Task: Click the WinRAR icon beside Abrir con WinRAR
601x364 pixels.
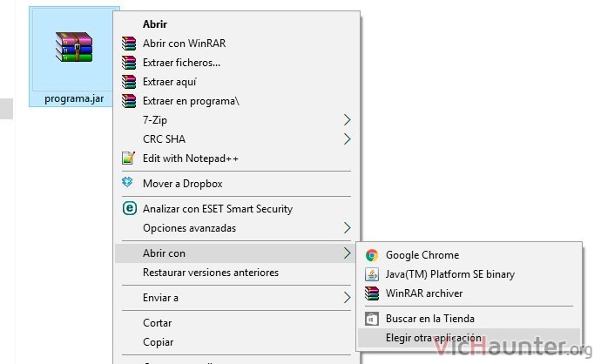Action: coord(129,44)
